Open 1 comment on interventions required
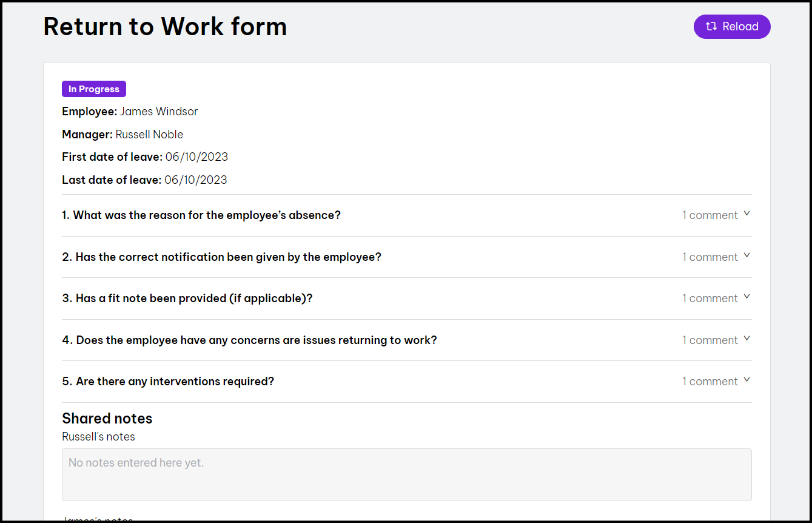The image size is (812, 523). 710,382
